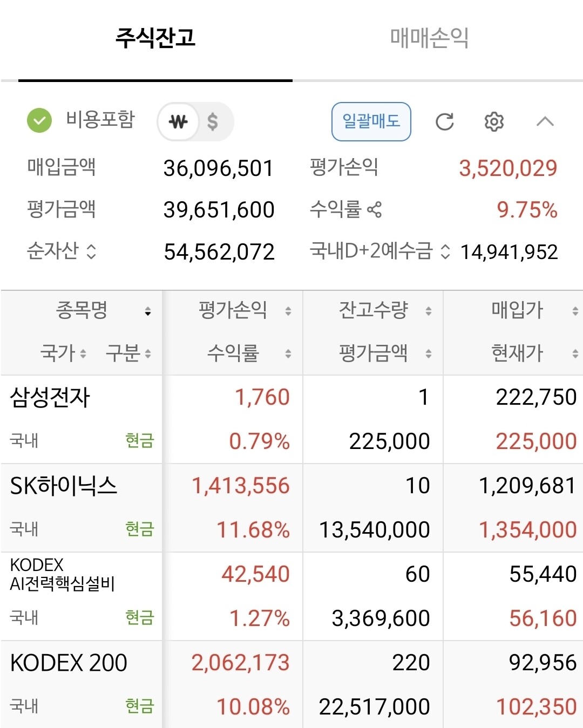Select the 주식잔고 tab
Viewport: 583px width, 728px height.
pyautogui.click(x=155, y=38)
